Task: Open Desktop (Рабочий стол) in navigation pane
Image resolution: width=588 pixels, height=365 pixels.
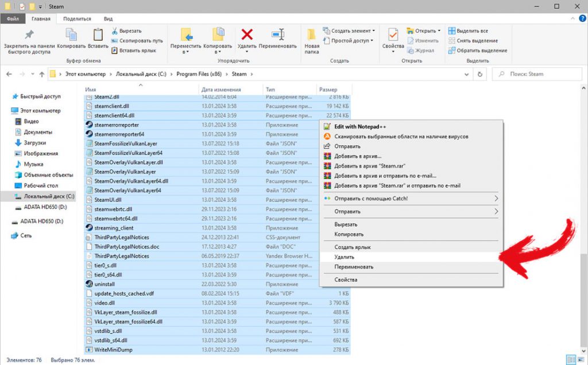Action: pos(41,185)
